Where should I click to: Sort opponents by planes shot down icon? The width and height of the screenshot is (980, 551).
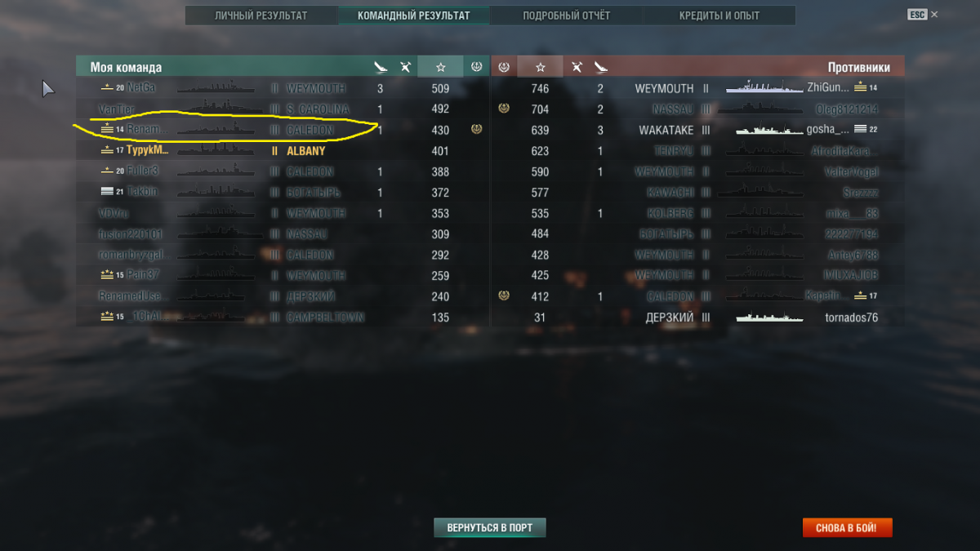[577, 67]
